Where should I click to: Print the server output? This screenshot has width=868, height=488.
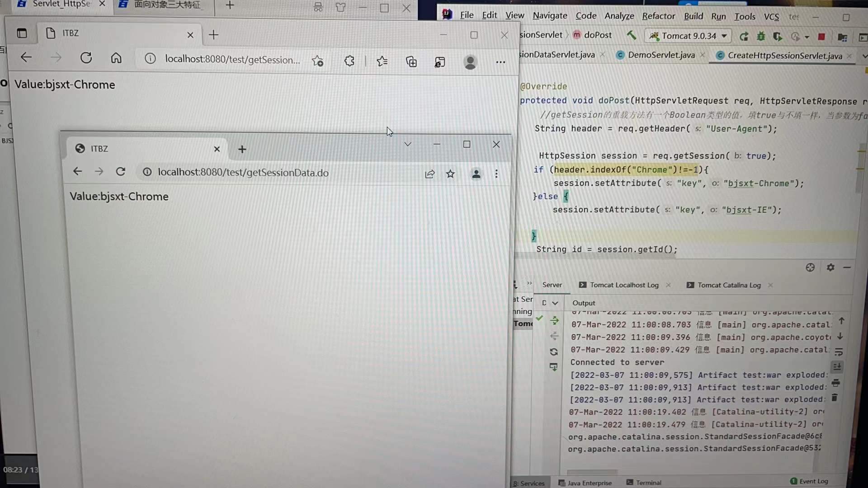click(x=835, y=383)
